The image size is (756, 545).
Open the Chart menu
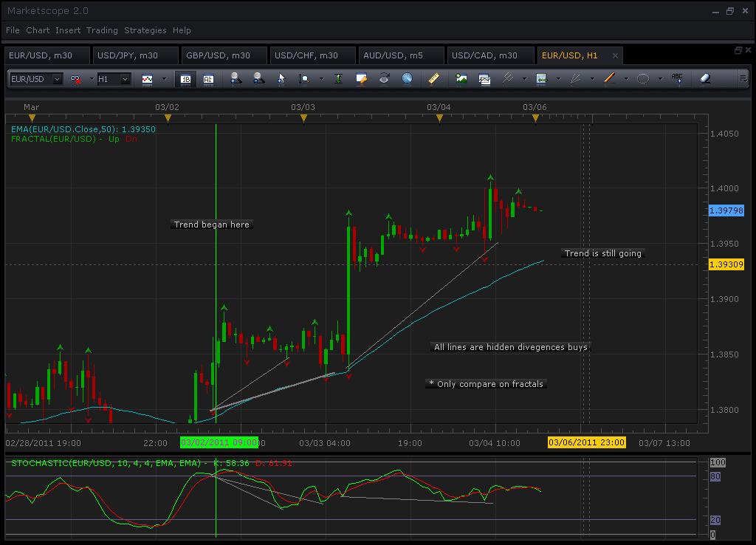pyautogui.click(x=38, y=30)
